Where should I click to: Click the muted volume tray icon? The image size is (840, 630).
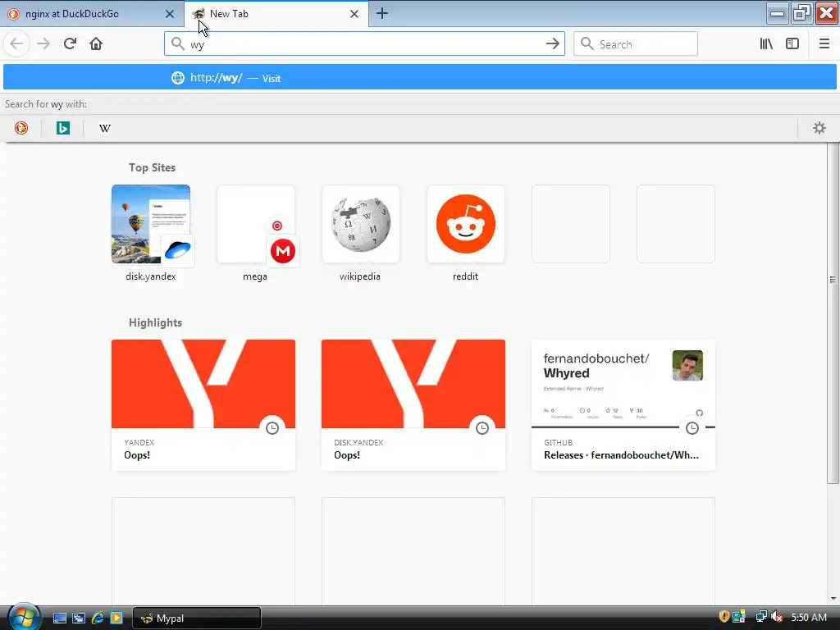pyautogui.click(x=777, y=617)
